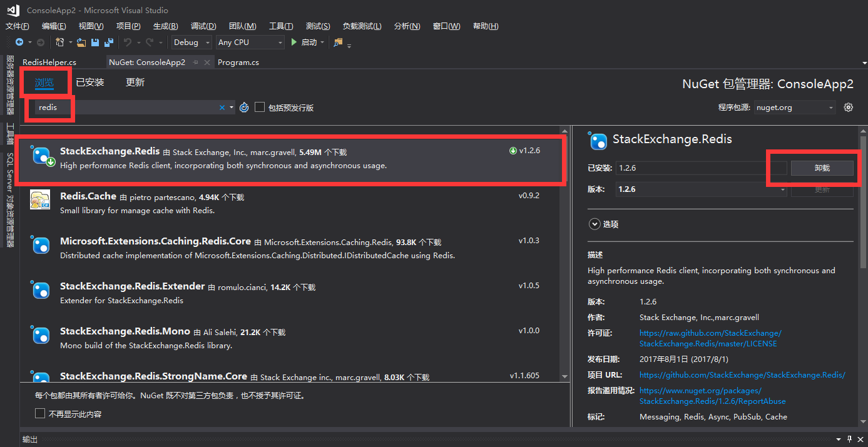The image size is (868, 447).
Task: Open the Debug configuration dropdown
Action: click(x=191, y=43)
